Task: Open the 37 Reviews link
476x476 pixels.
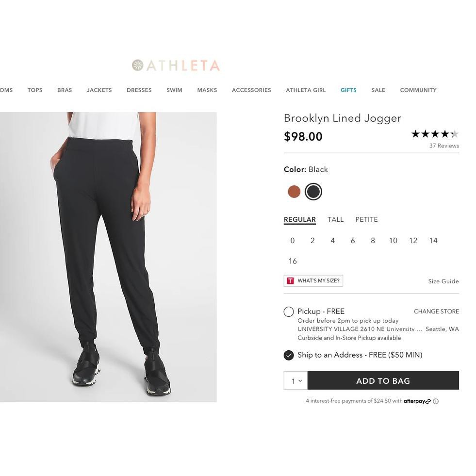Action: pos(444,146)
